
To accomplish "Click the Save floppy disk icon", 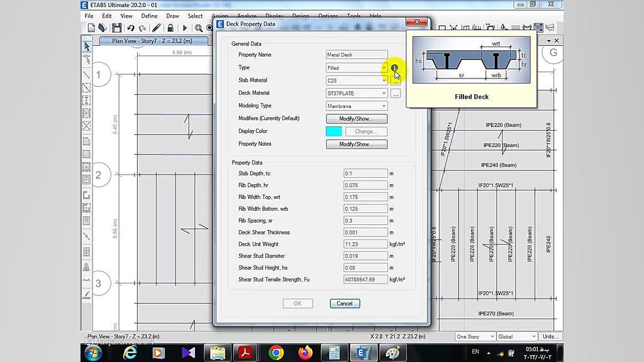I will click(x=116, y=28).
